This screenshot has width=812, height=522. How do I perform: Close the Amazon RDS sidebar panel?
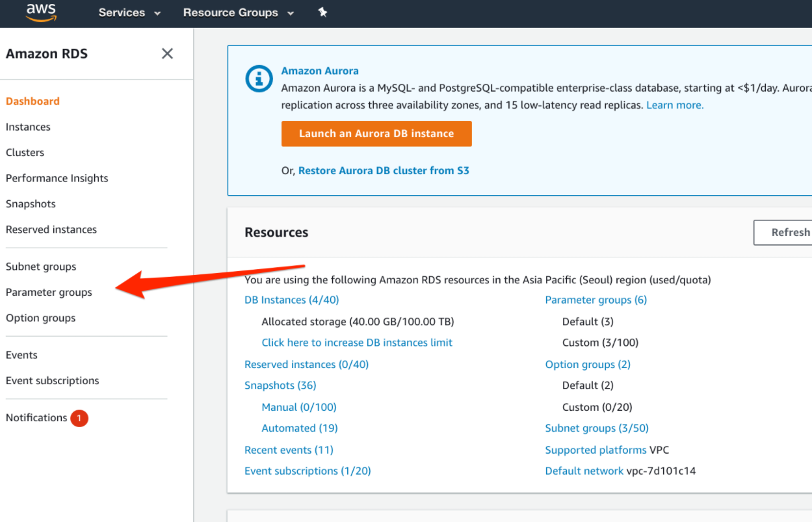point(167,53)
